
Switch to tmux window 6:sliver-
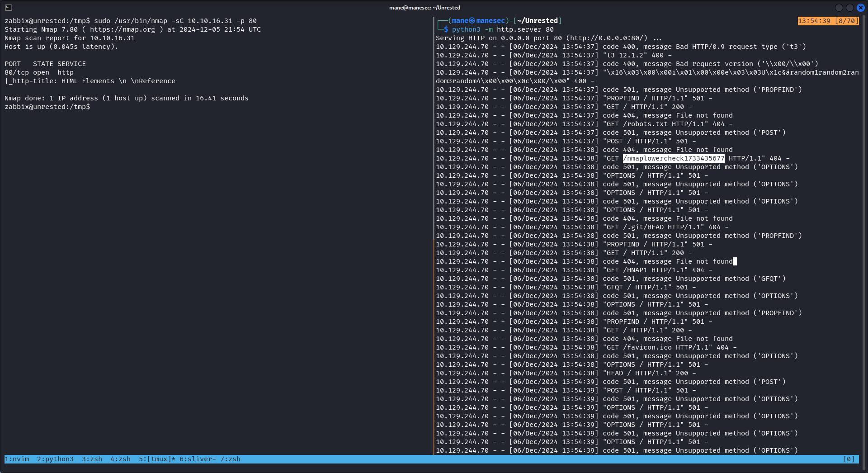pos(198,459)
